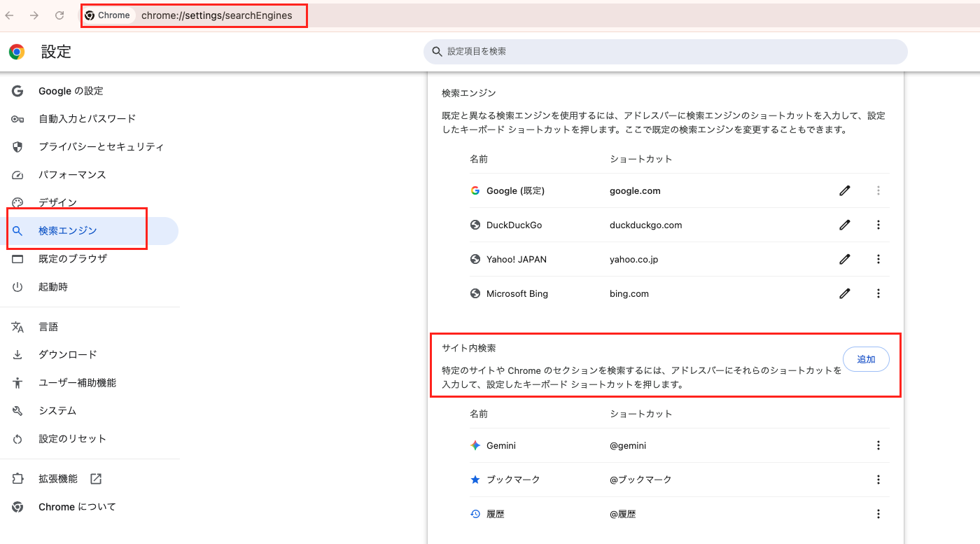Click external-link icon next to 拡張機能
Image resolution: width=980 pixels, height=544 pixels.
(x=96, y=479)
